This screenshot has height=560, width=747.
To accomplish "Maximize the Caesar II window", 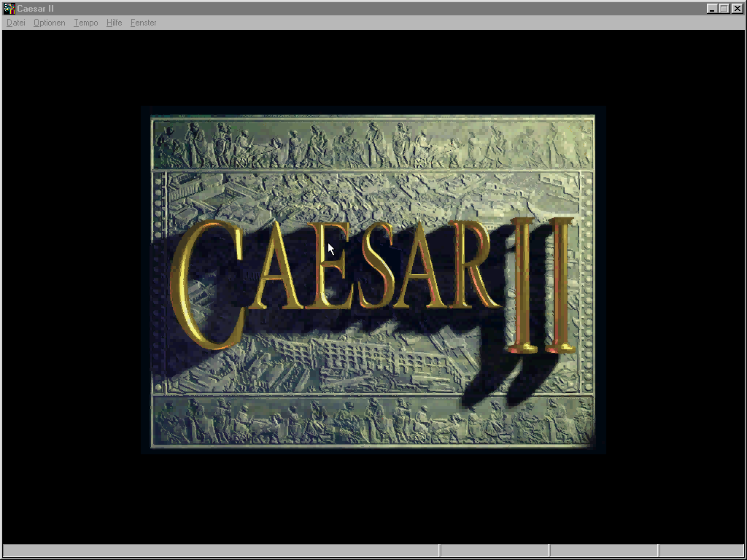I will tap(724, 9).
